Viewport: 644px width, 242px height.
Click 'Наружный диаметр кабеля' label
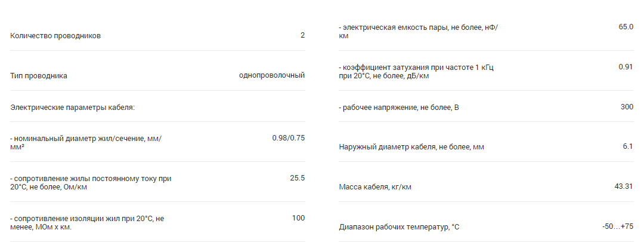point(411,148)
